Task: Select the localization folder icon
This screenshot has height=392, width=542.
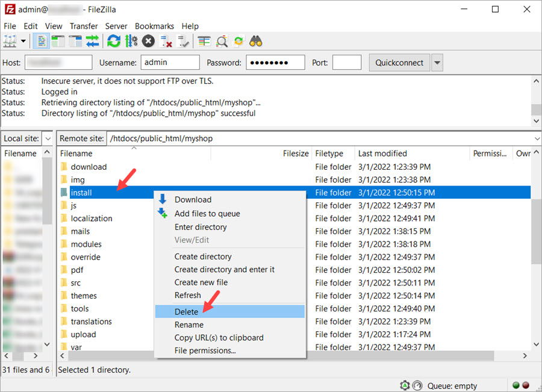Action: coord(64,218)
